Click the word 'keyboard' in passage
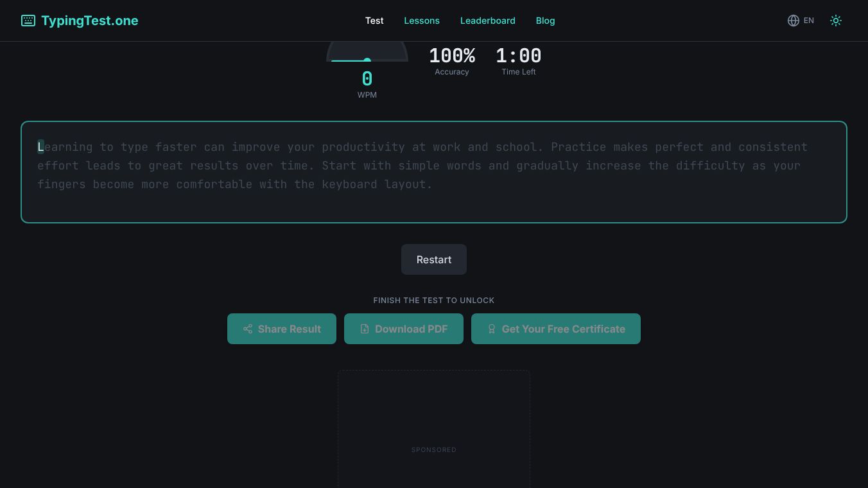This screenshot has height=488, width=868. [x=349, y=184]
